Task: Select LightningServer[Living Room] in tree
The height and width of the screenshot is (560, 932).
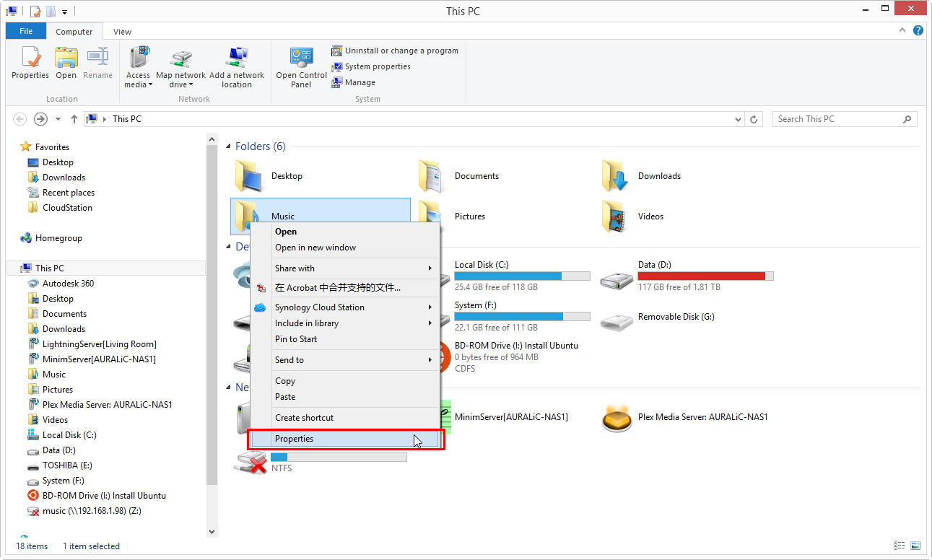Action: pyautogui.click(x=99, y=344)
